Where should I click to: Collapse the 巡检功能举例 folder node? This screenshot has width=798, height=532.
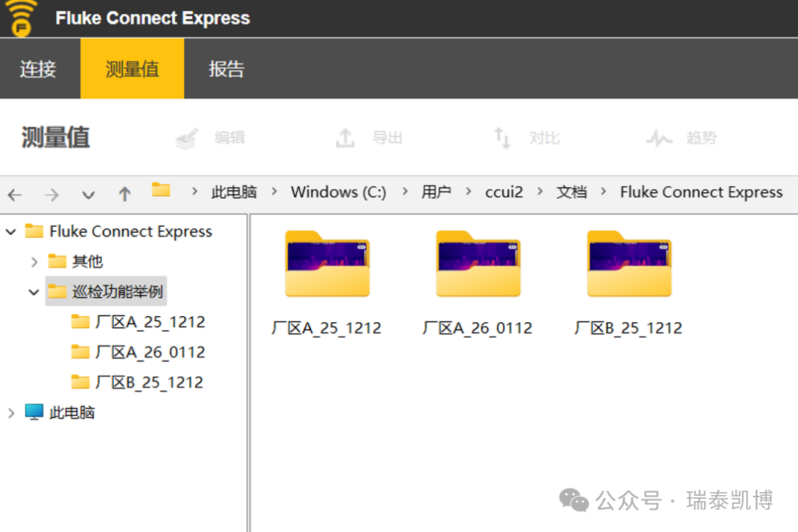(34, 292)
